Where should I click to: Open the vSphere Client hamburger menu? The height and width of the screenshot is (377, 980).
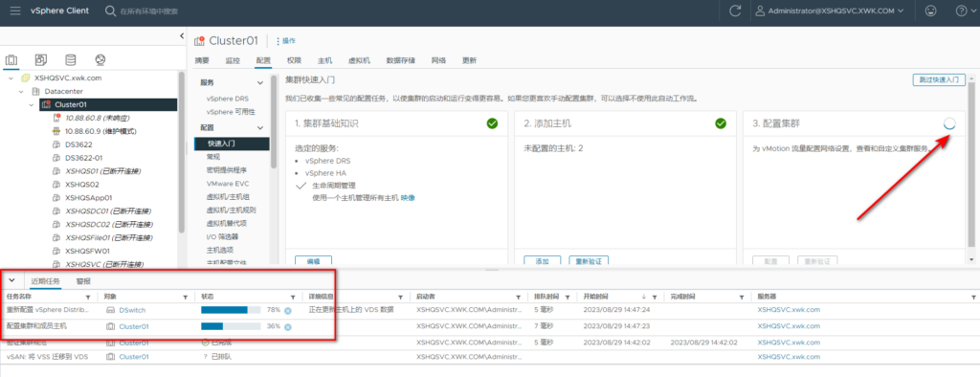[x=15, y=11]
